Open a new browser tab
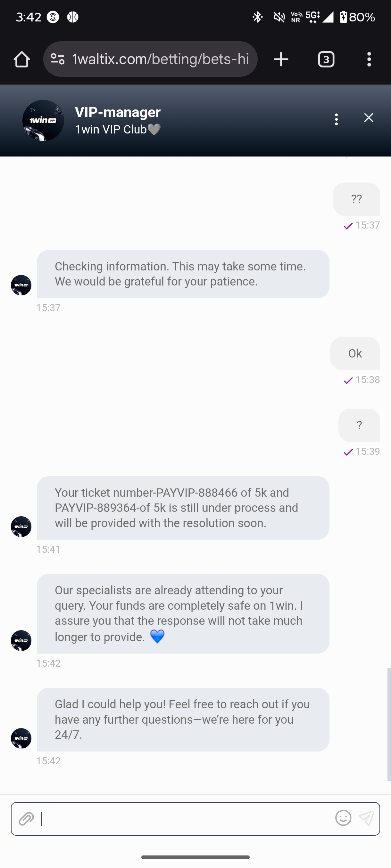The width and height of the screenshot is (391, 868). coord(281,60)
